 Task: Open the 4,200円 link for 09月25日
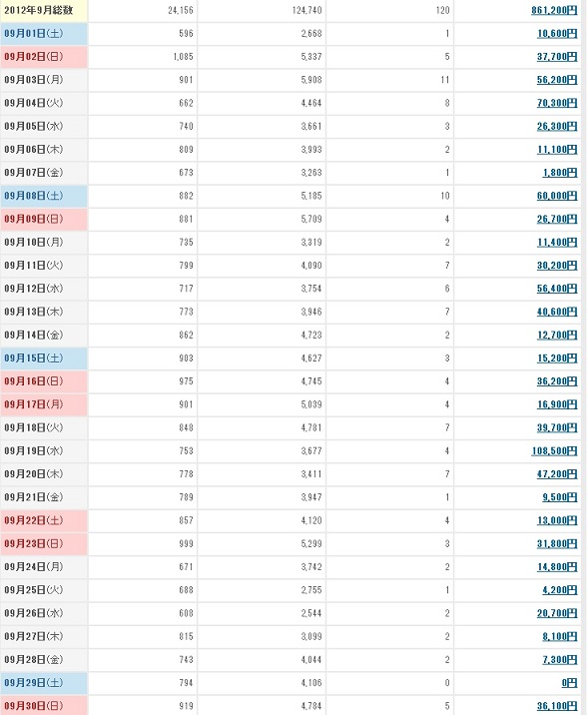[560, 590]
